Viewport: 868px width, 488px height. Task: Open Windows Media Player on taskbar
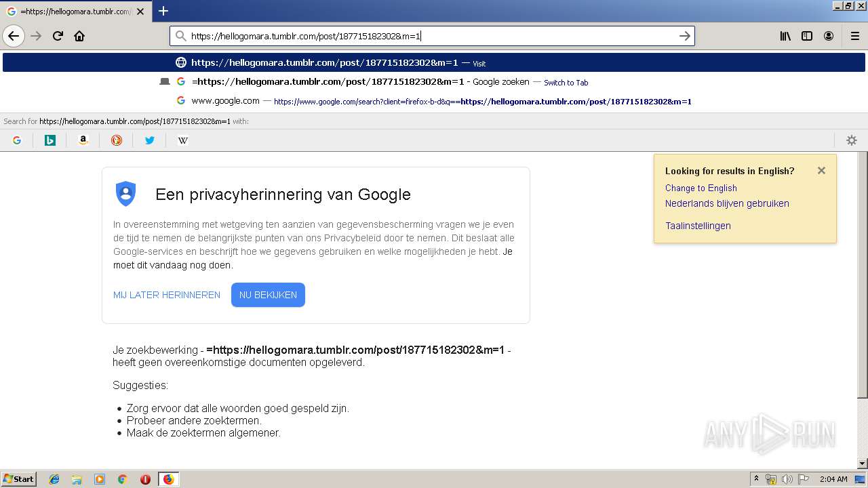pos(100,479)
